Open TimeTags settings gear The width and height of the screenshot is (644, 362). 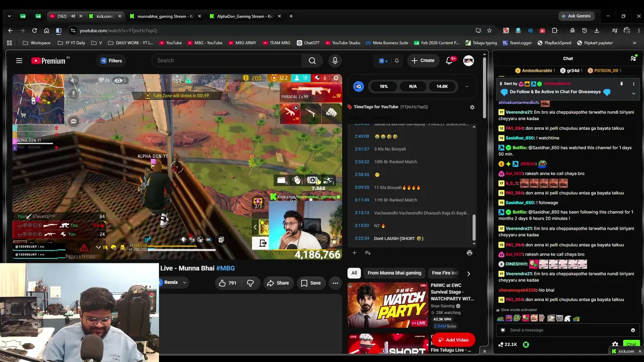(472, 107)
